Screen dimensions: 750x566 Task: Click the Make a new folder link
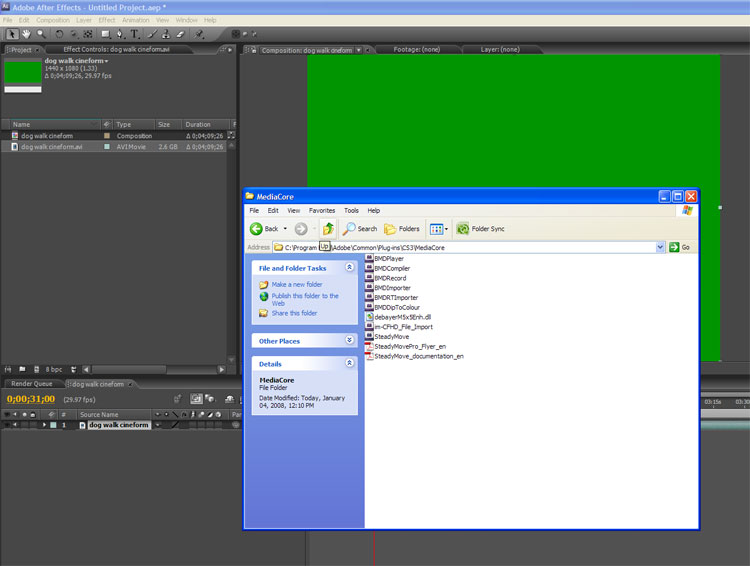(x=297, y=285)
